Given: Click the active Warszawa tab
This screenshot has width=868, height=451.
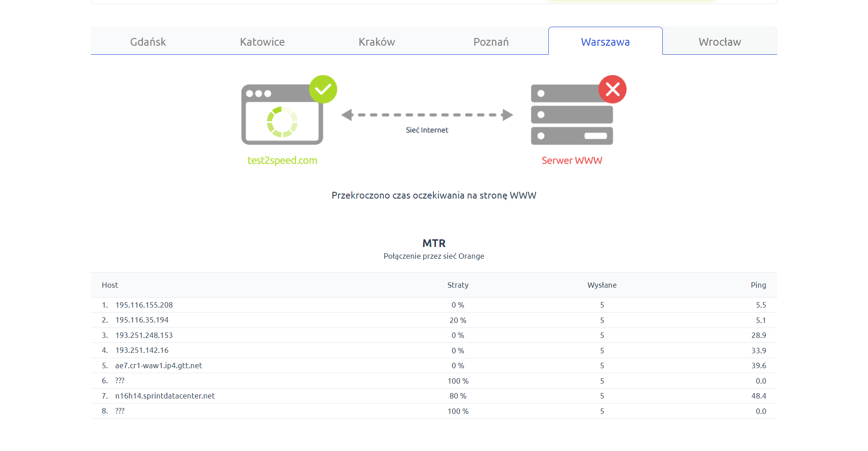Looking at the screenshot, I should coord(605,42).
